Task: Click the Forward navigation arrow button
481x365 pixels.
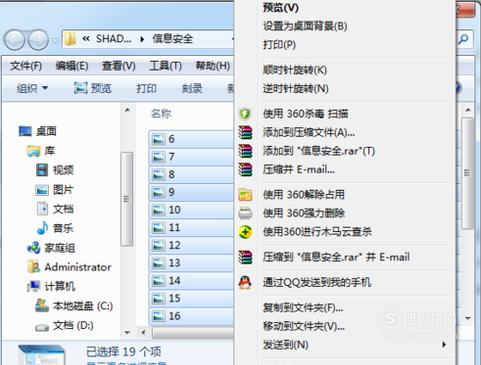Action: click(x=38, y=40)
